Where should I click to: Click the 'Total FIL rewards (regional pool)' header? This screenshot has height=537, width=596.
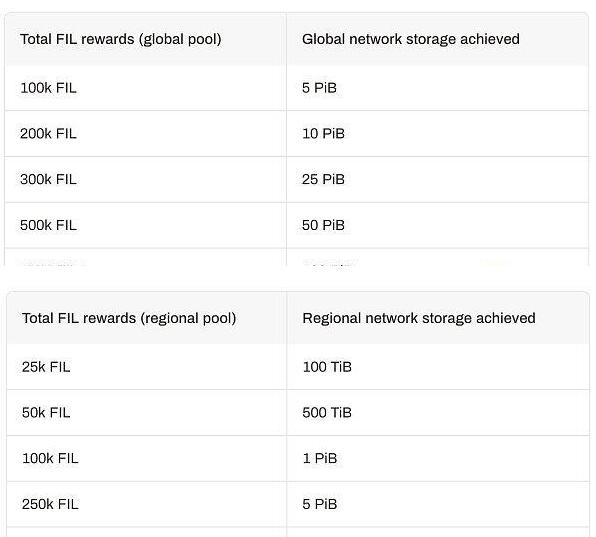pyautogui.click(x=147, y=318)
